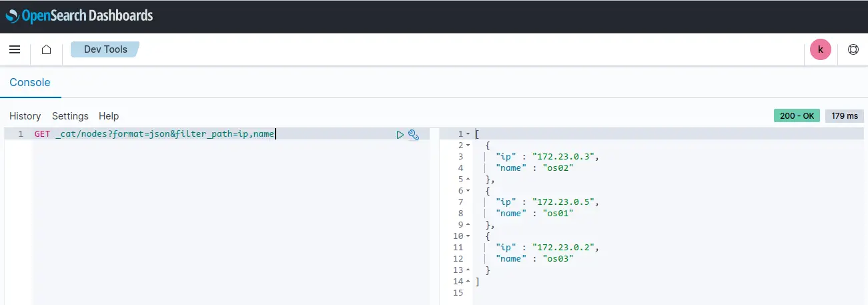
Task: Click the OpenSearch Dashboards logo
Action: point(79,15)
